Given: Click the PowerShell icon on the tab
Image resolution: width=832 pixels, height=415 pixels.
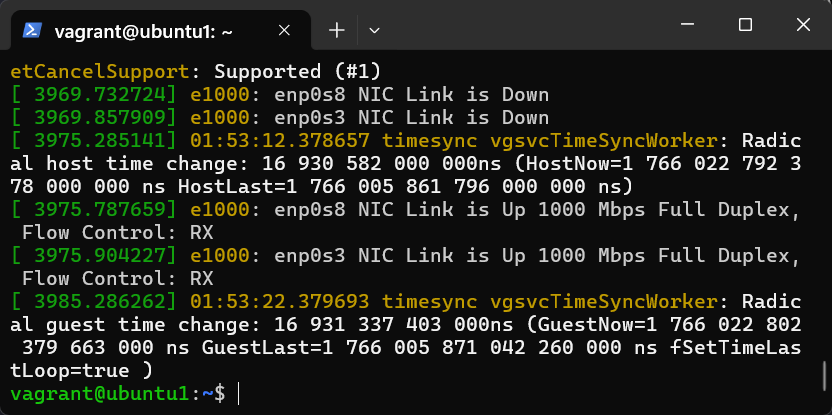Looking at the screenshot, I should 32,31.
